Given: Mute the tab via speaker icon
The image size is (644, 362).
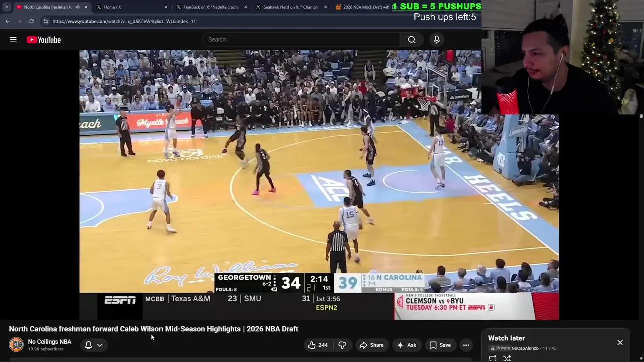Looking at the screenshot, I should pyautogui.click(x=77, y=7).
